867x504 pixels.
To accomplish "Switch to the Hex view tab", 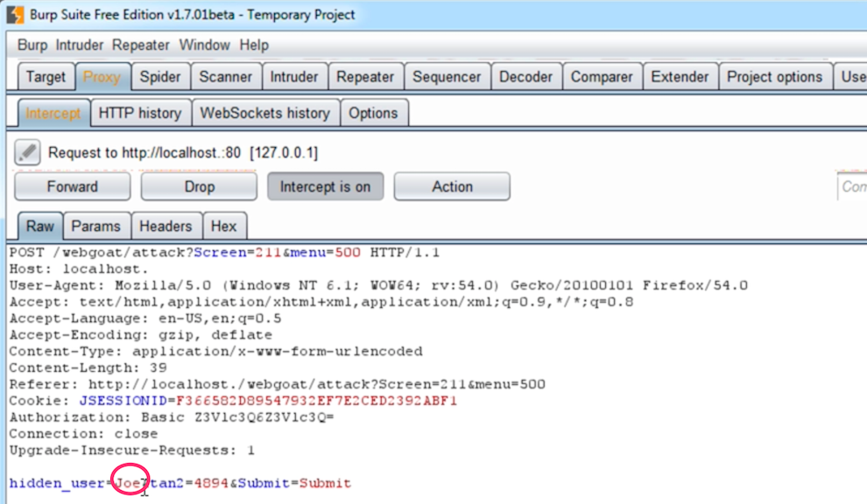I will (x=223, y=227).
